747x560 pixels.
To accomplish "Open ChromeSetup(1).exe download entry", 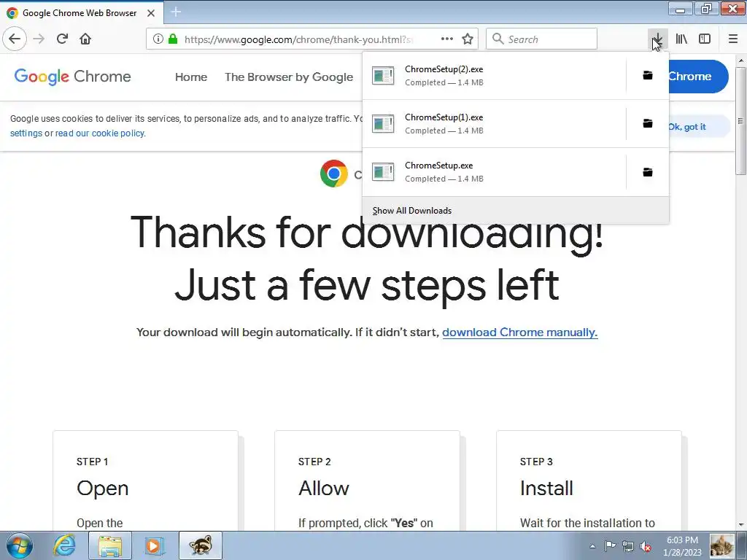I will coord(494,123).
